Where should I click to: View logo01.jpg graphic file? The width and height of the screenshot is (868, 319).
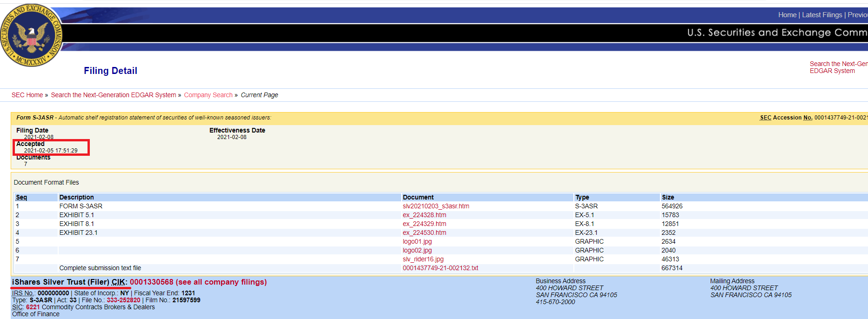pyautogui.click(x=417, y=241)
